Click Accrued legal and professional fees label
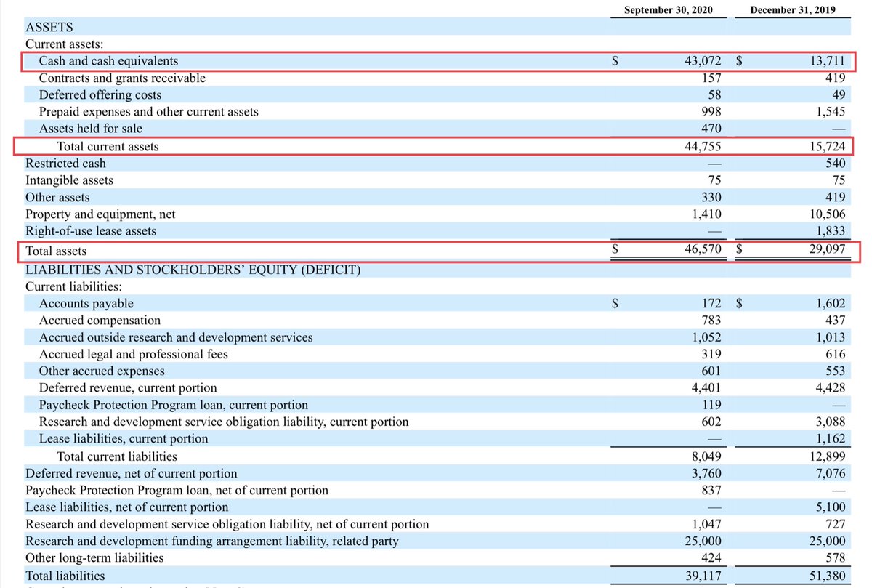 [134, 354]
